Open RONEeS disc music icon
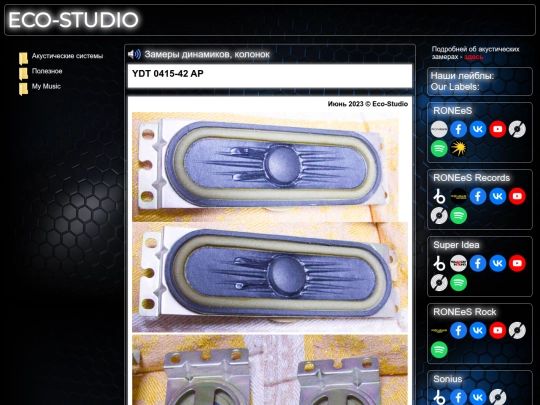This screenshot has width=540, height=405. click(x=517, y=129)
